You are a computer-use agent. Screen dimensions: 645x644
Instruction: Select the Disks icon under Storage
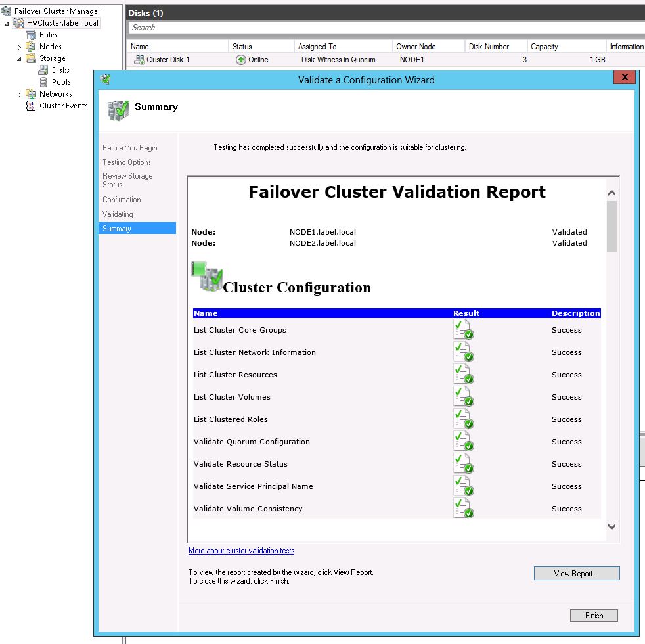coord(43,70)
